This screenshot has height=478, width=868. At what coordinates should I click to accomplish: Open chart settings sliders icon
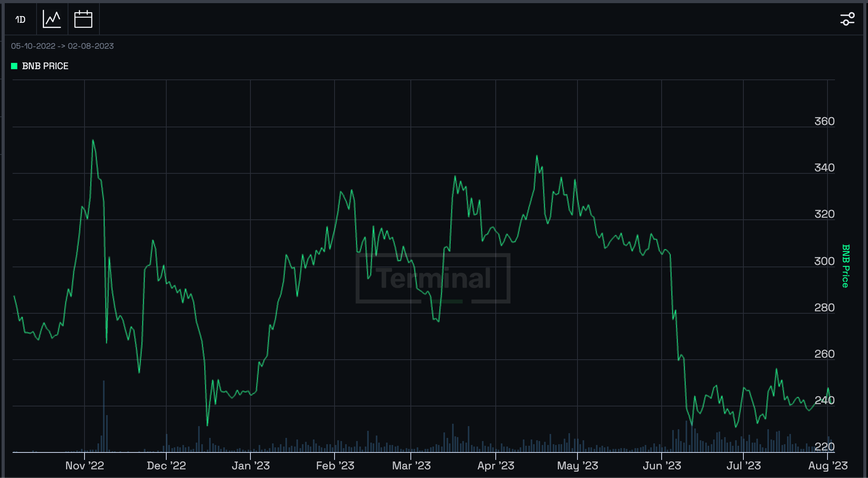tap(847, 19)
